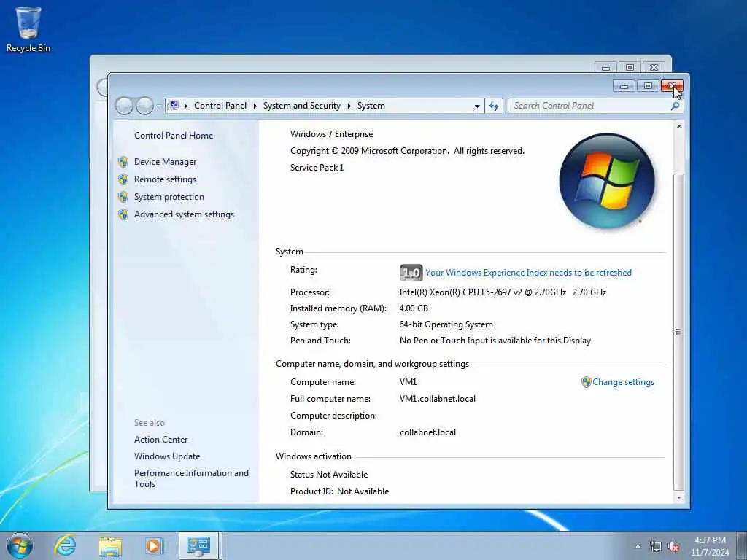Click the network tray icon
The height and width of the screenshot is (560, 747).
pyautogui.click(x=656, y=547)
